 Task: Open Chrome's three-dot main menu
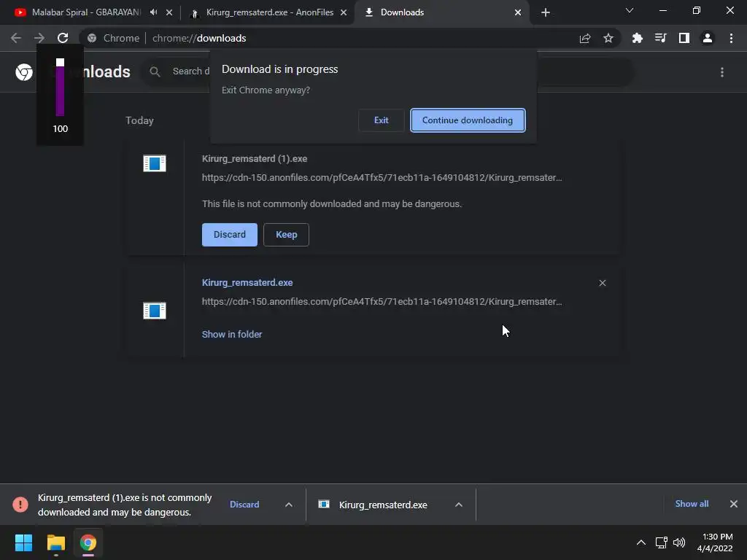[731, 38]
